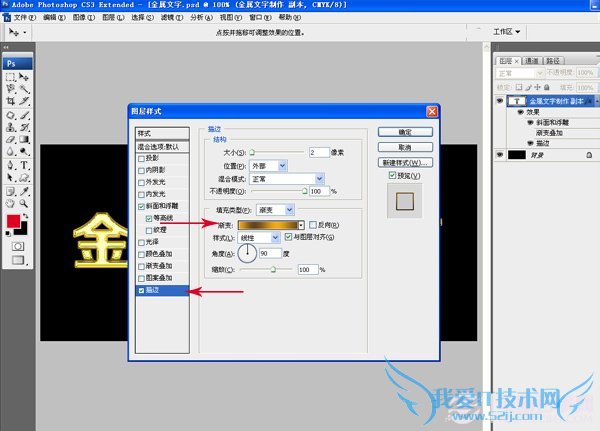Open the 混合模式 blend mode dropdown in dialog
This screenshot has width=600, height=431.
[287, 179]
